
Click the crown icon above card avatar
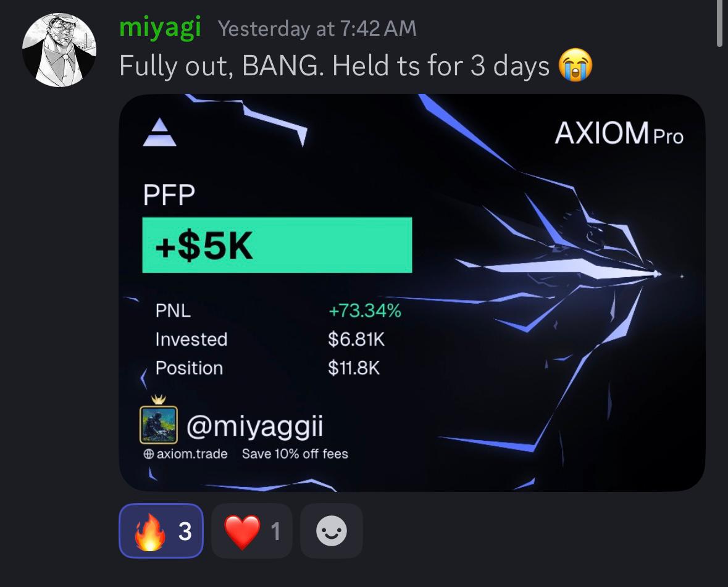[x=159, y=399]
